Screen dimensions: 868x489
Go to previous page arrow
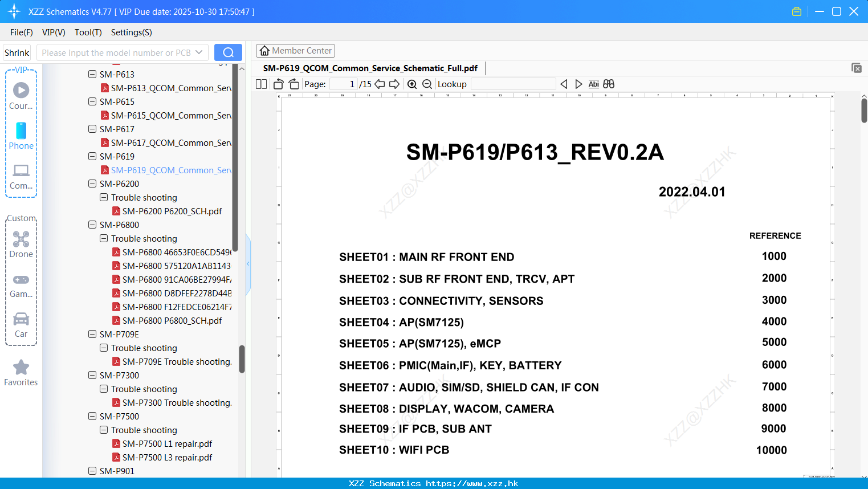click(x=380, y=84)
